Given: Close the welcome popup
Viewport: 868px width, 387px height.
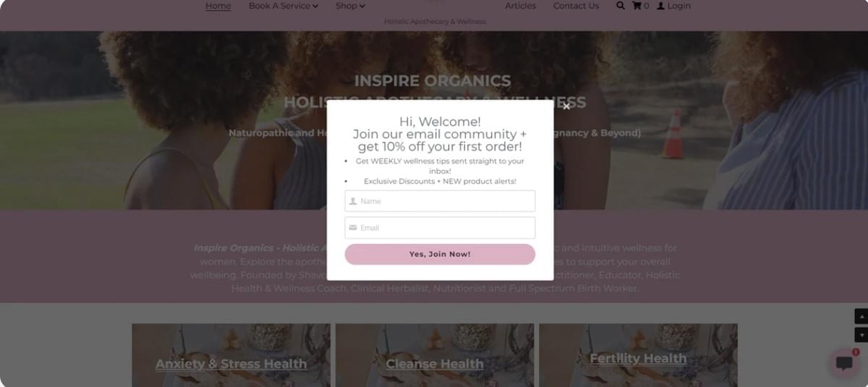Looking at the screenshot, I should tap(566, 106).
